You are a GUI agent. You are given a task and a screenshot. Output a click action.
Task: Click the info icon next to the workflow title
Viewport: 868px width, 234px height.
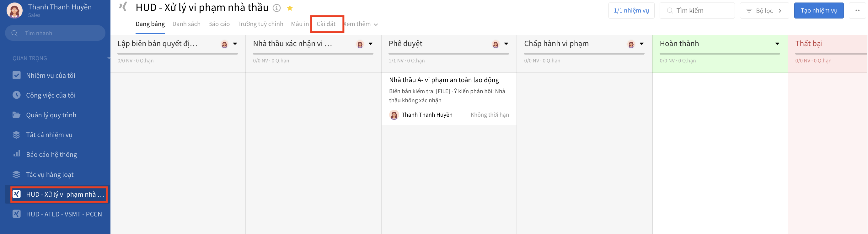277,8
